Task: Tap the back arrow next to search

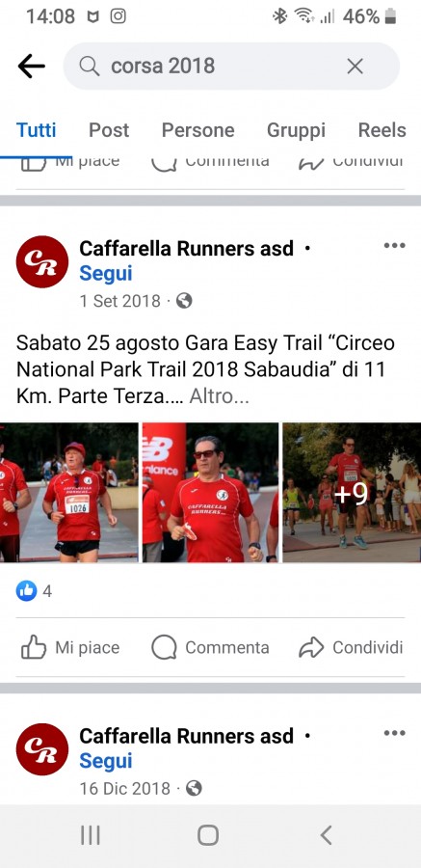Action: 32,67
